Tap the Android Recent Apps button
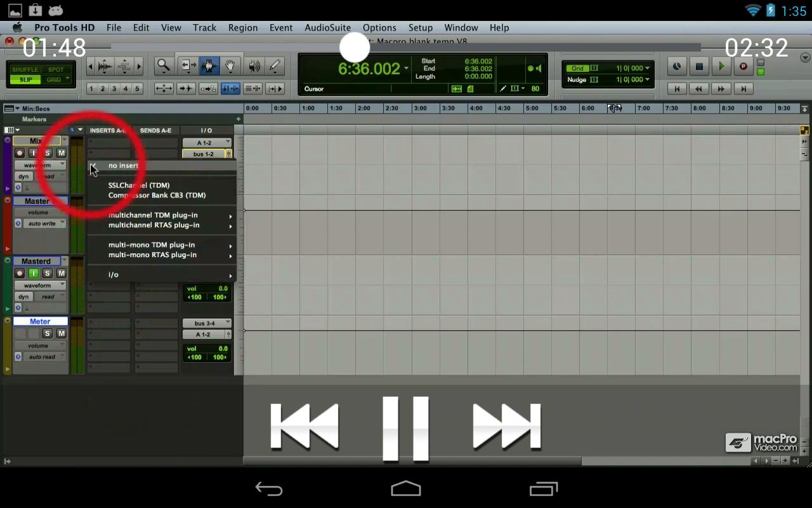 (x=544, y=488)
